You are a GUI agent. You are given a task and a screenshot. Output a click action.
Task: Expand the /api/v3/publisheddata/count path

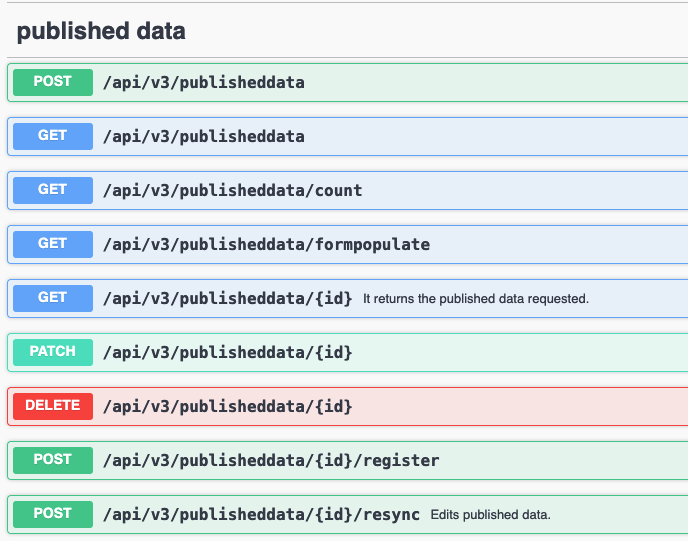point(232,190)
